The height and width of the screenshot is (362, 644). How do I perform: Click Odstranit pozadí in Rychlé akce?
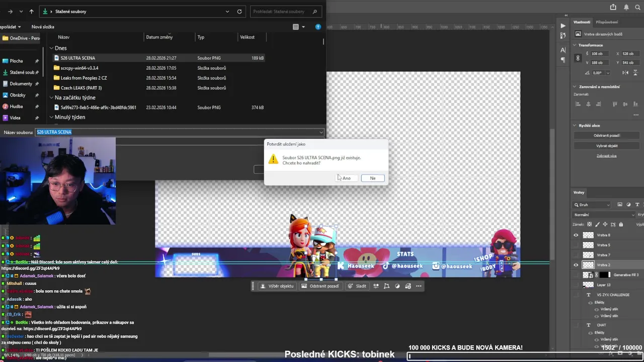tap(606, 135)
